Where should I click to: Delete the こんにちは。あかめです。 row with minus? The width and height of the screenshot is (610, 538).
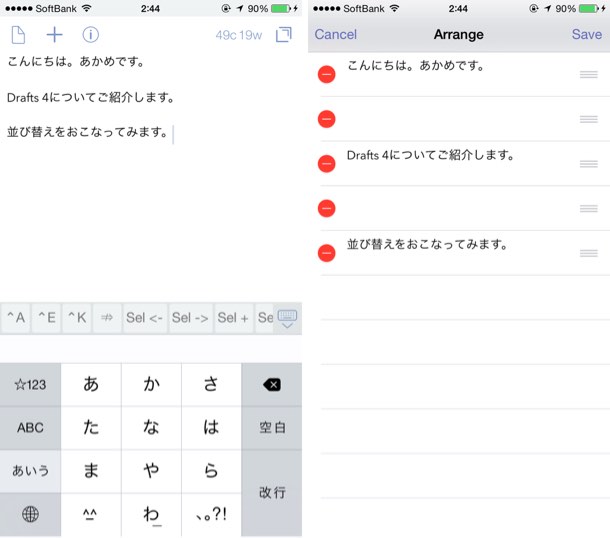[326, 74]
